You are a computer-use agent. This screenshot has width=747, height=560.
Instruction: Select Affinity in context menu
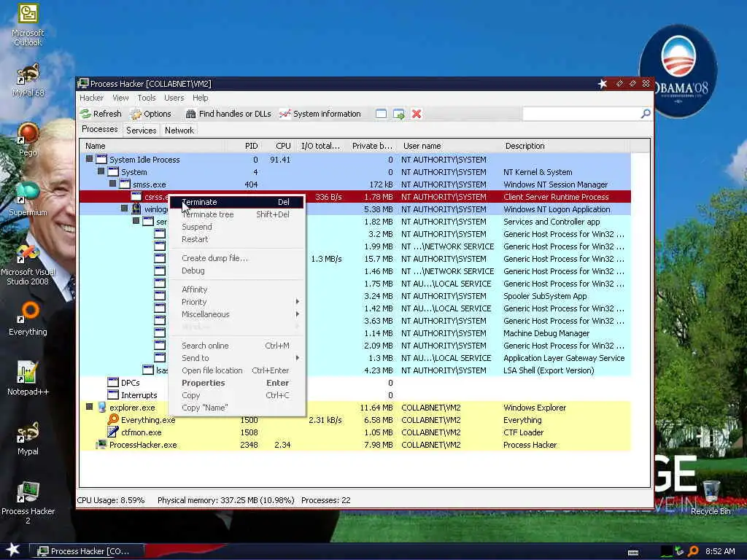tap(237, 289)
